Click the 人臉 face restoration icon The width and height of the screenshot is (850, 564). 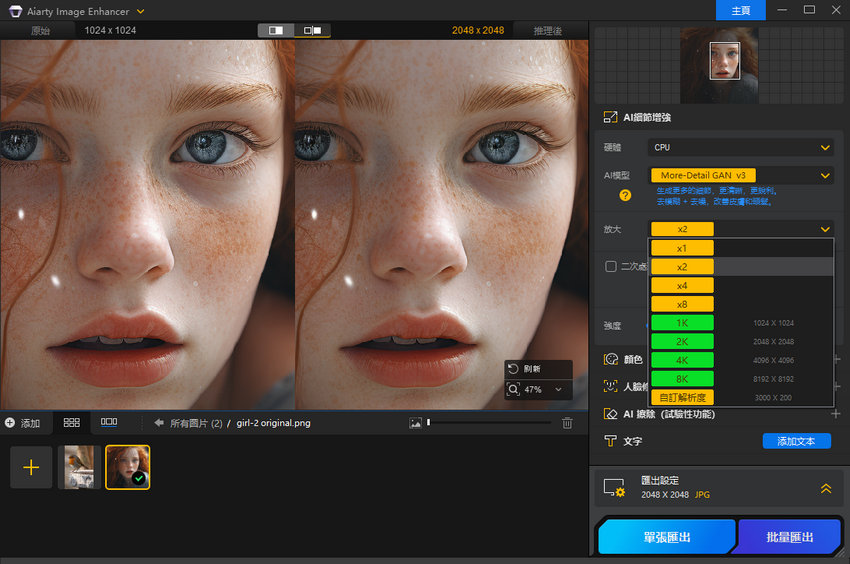click(x=610, y=386)
